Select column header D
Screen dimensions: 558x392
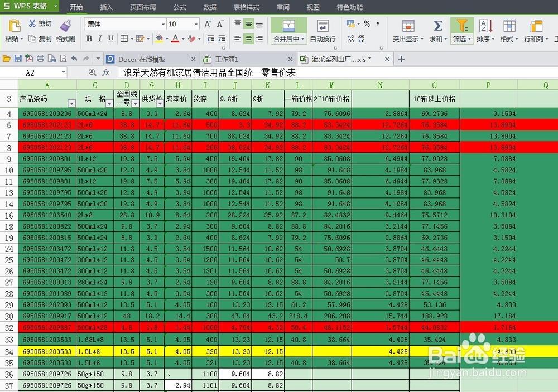[x=127, y=85]
